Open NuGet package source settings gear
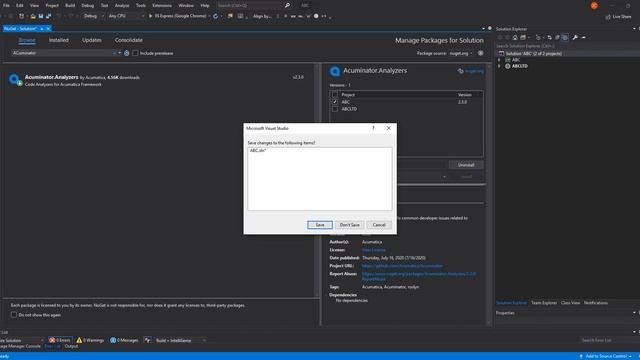The width and height of the screenshot is (640, 360). tap(480, 53)
